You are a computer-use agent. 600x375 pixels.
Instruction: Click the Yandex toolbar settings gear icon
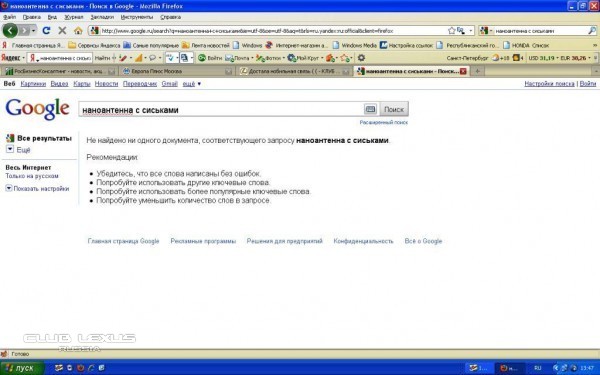(361, 58)
